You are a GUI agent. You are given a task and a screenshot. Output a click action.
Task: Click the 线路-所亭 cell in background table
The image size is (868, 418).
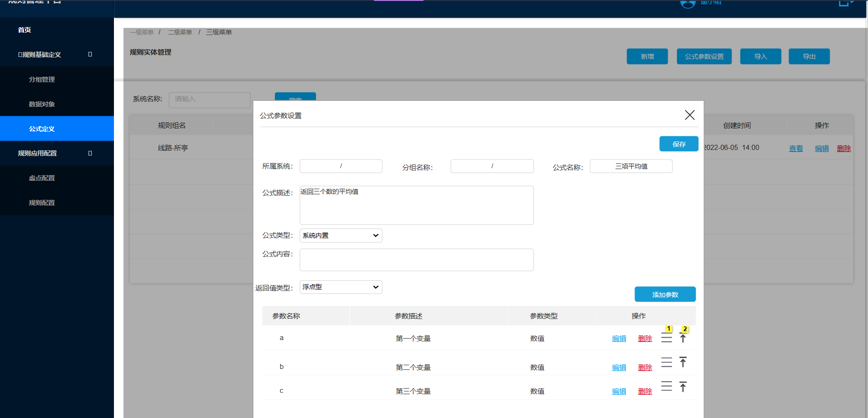[x=173, y=148]
